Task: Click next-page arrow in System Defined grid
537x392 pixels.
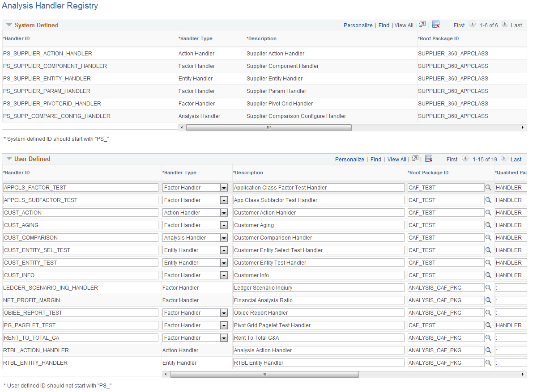Action: pos(504,25)
